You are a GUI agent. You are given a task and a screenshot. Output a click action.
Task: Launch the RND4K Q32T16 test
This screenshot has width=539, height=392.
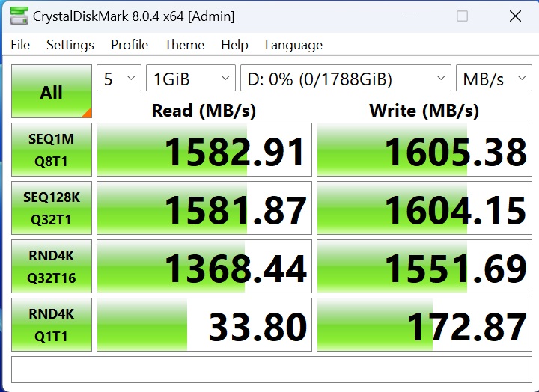(x=52, y=266)
